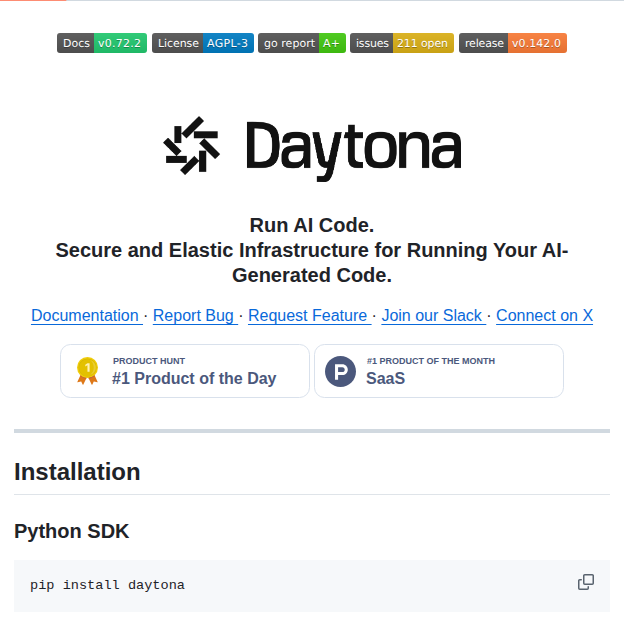Open the Connect on X link
This screenshot has height=625, width=624.
[x=544, y=315]
